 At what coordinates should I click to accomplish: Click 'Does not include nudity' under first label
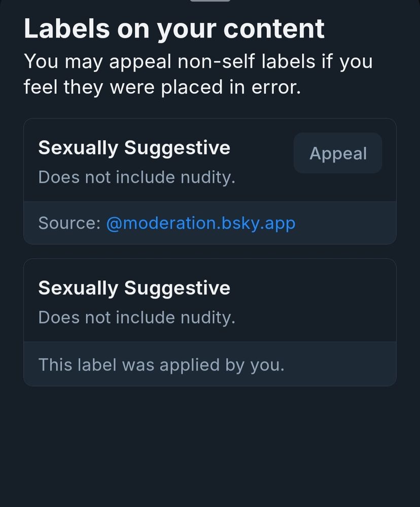point(136,177)
